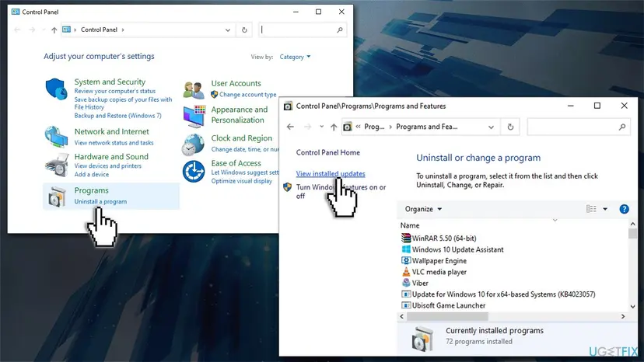This screenshot has width=644, height=362.
Task: Click the User Accounts people icon
Action: point(194,90)
